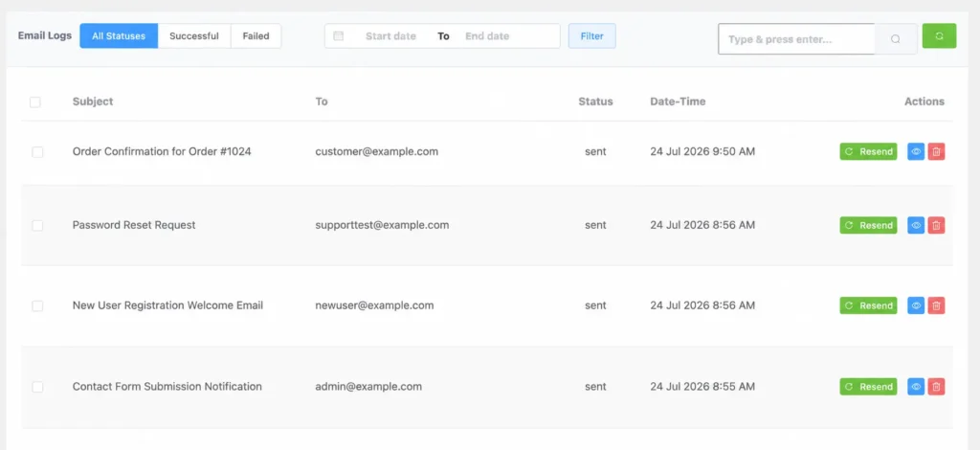This screenshot has height=450, width=980.
Task: View the New User Registration Welcome email
Action: (x=916, y=305)
